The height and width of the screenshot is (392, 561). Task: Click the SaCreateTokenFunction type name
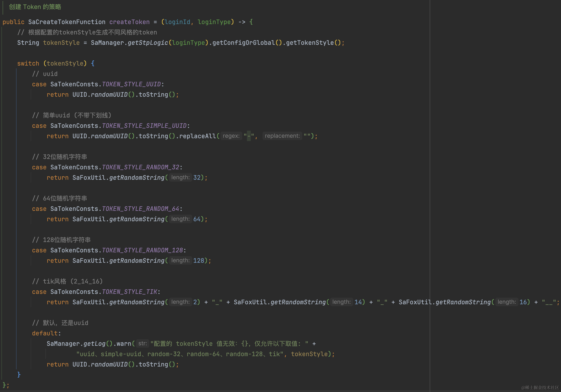67,22
